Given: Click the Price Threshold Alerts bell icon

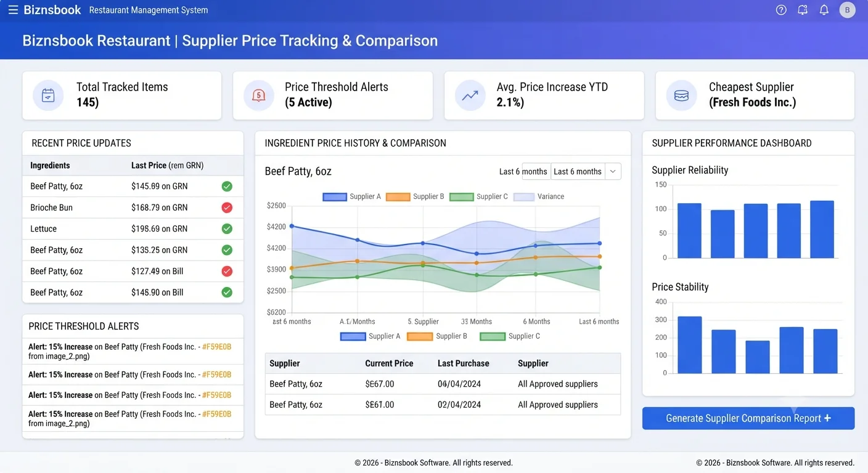Looking at the screenshot, I should 259,95.
